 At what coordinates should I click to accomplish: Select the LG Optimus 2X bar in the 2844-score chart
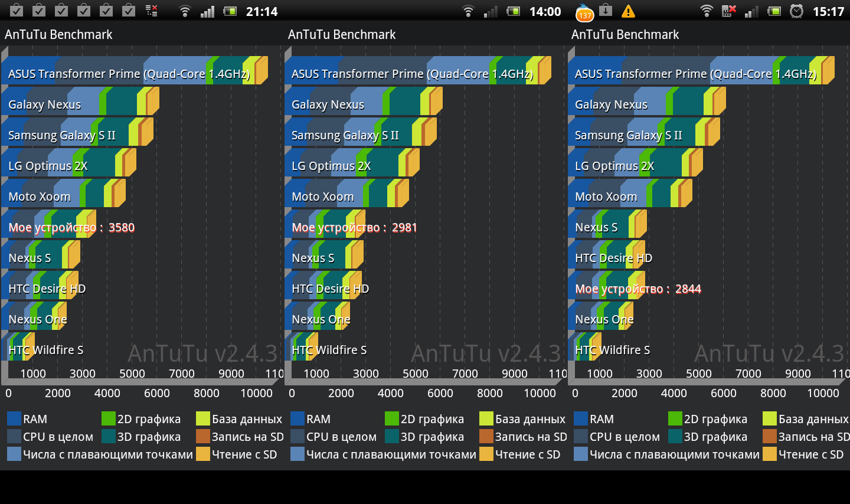pos(635,163)
